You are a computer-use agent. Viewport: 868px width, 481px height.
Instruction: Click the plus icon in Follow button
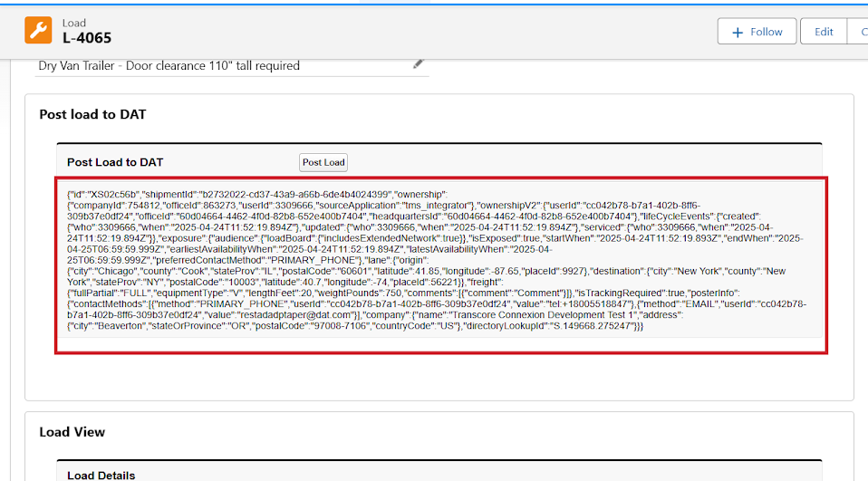[x=738, y=33]
